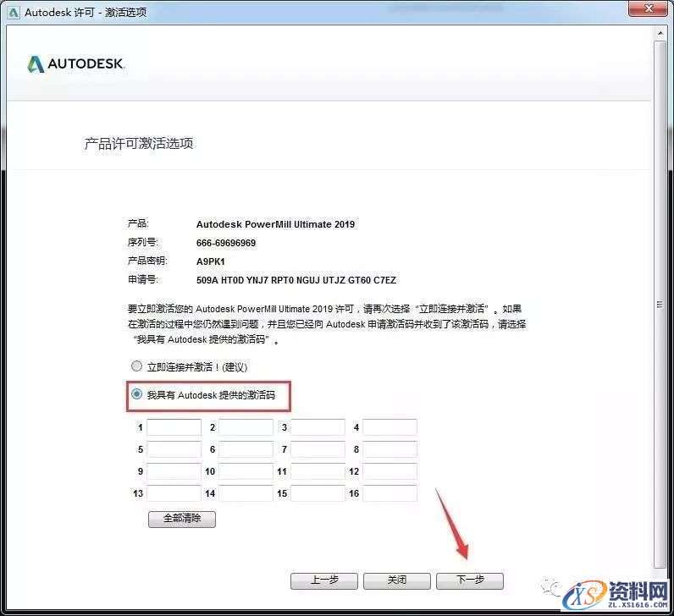Screen dimensions: 674x616
Task: Click the "关闭" close button
Action: (x=397, y=580)
